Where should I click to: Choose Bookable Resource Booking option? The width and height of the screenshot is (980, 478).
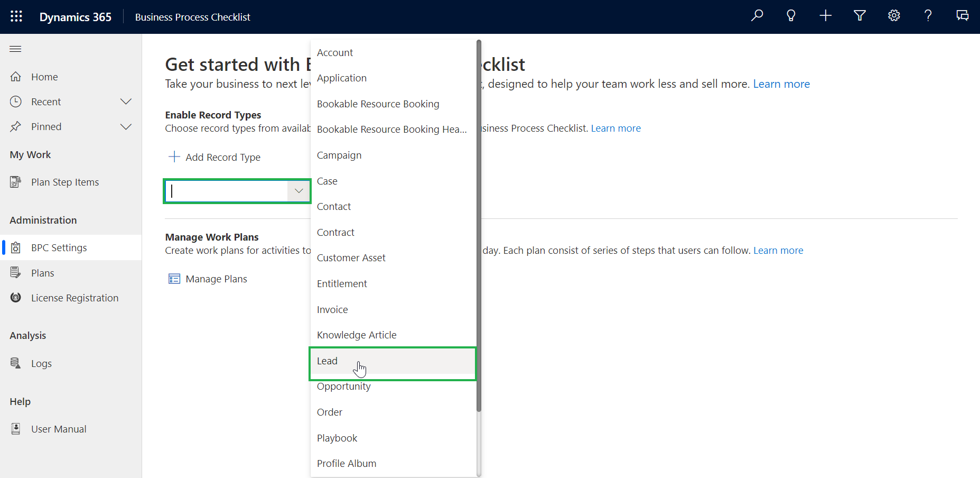[x=393, y=104]
